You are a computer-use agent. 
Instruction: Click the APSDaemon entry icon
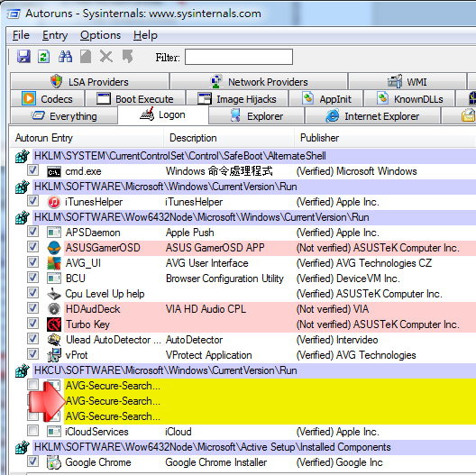tap(54, 233)
